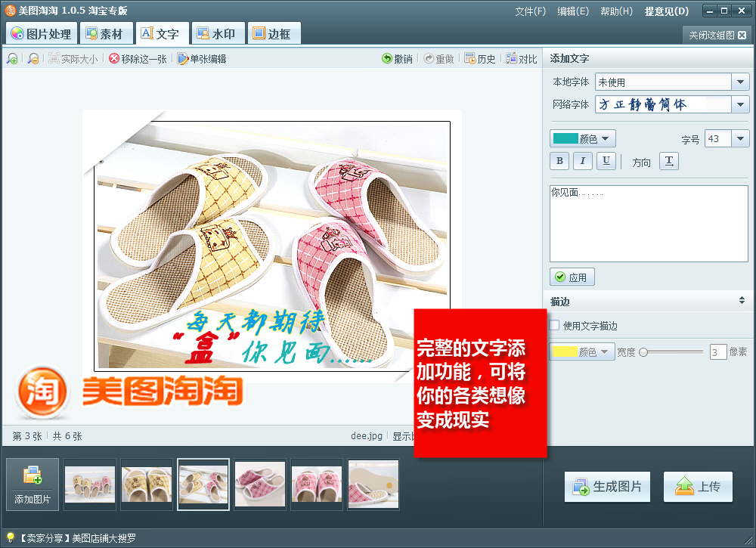
Task: Enable 使用文字描边 checkbox
Action: coord(554,325)
